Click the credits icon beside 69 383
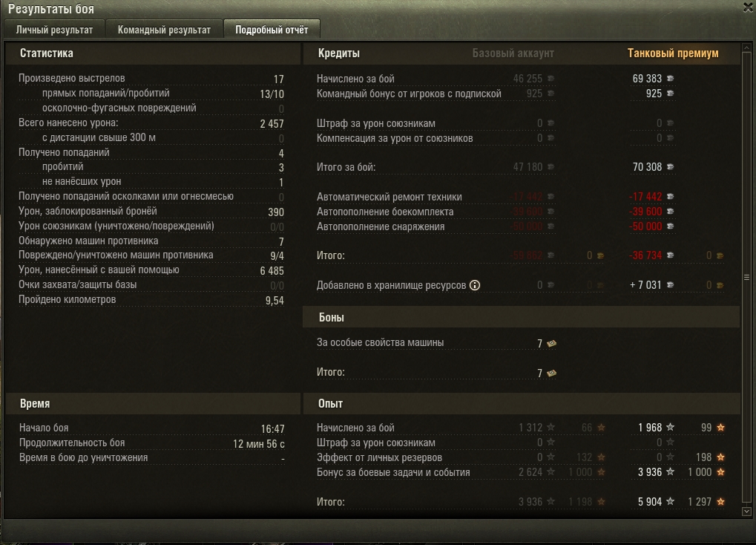 670,78
